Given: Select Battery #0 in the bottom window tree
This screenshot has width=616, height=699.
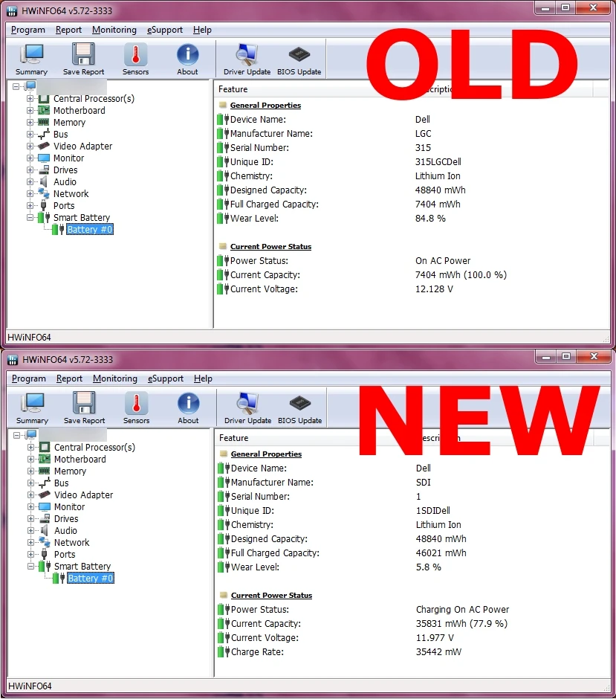Looking at the screenshot, I should (91, 579).
